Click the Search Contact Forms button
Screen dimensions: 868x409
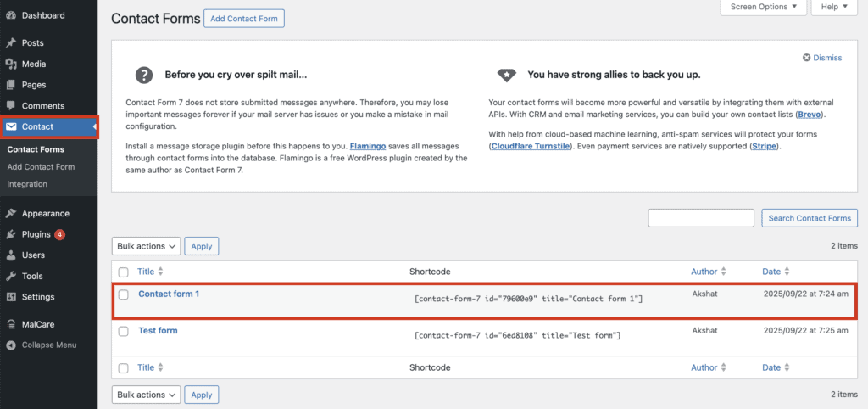click(810, 218)
